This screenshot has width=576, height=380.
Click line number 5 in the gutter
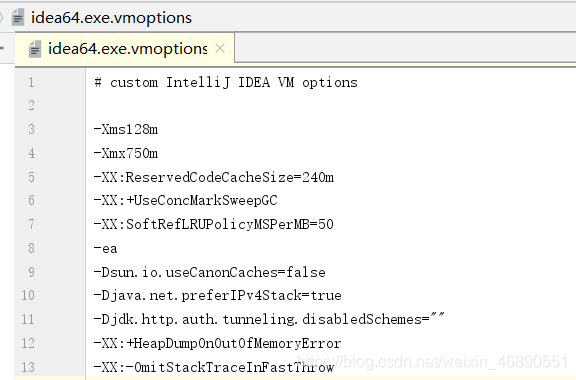(x=31, y=177)
